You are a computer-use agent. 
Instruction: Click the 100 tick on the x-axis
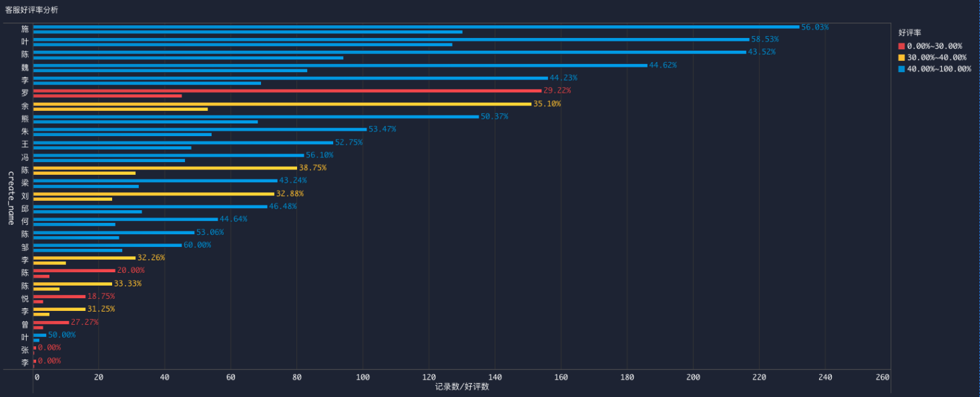[362, 378]
